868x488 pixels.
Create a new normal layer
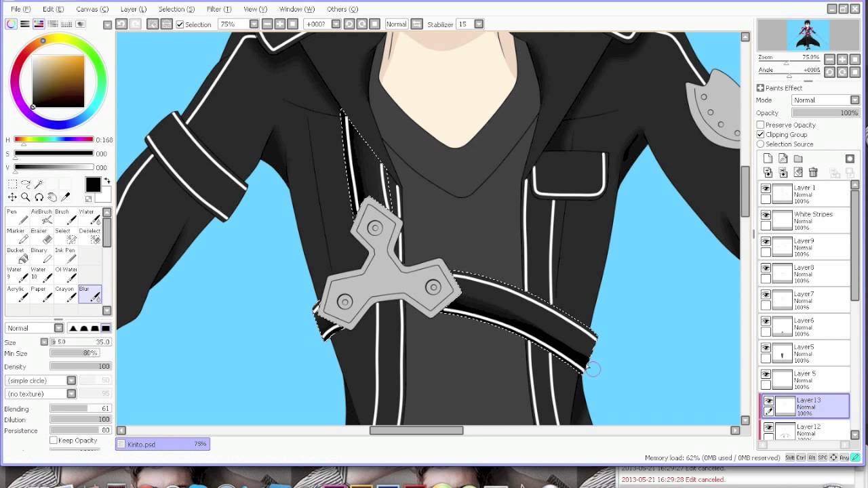[768, 159]
